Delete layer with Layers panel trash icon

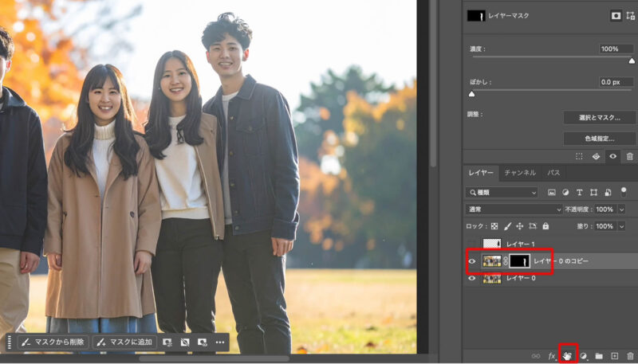pos(630,356)
